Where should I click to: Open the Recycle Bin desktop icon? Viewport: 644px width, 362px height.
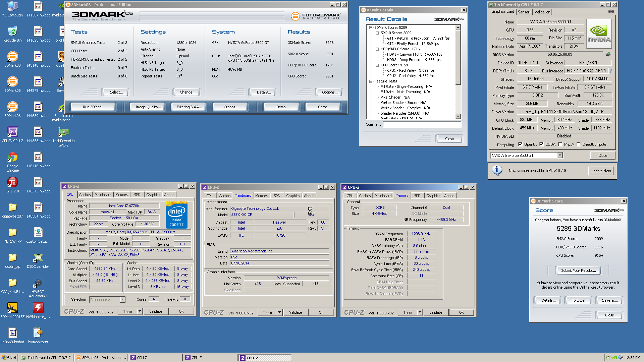click(x=12, y=34)
